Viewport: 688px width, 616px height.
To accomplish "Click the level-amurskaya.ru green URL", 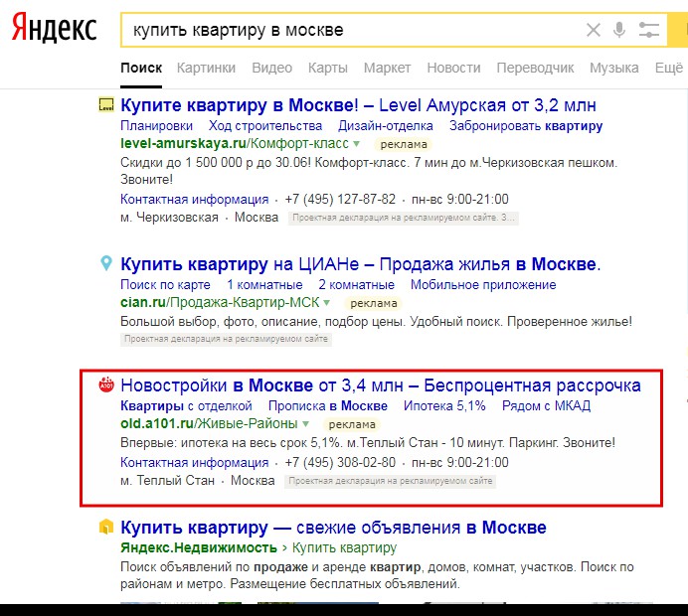I will (235, 143).
